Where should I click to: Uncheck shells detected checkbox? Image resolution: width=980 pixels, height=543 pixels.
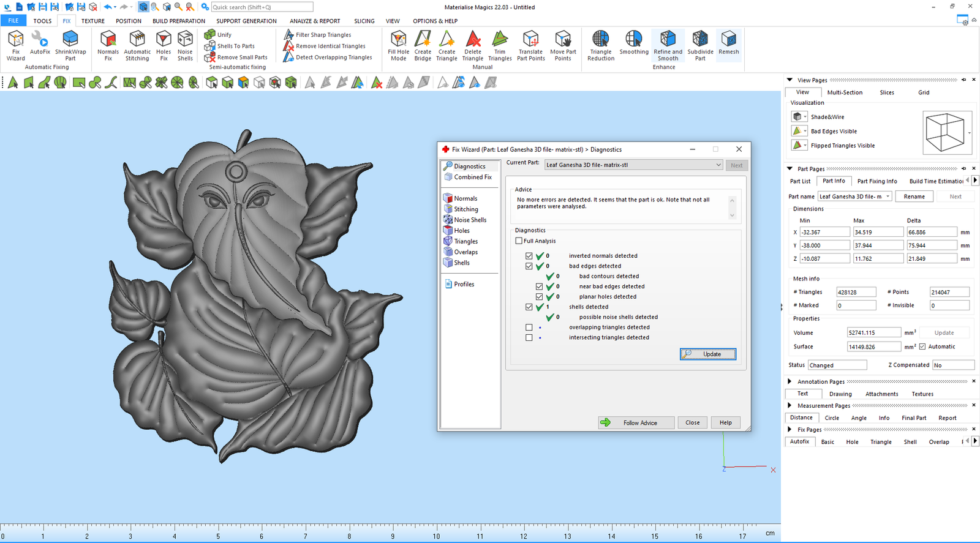(x=529, y=307)
